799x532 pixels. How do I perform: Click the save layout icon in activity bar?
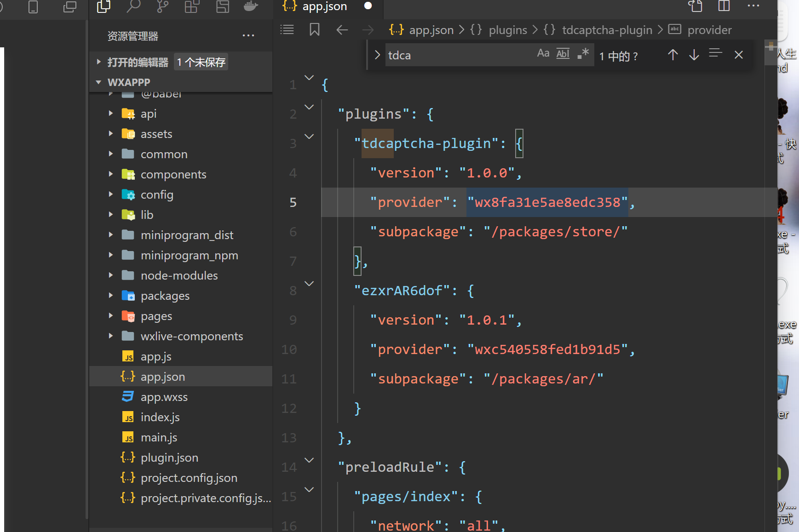(x=223, y=6)
